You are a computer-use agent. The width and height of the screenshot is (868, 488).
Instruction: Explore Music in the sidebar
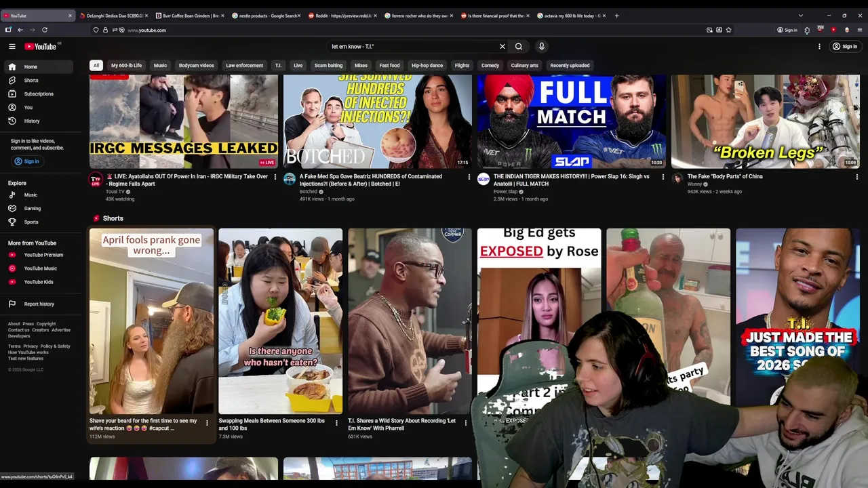click(38, 195)
